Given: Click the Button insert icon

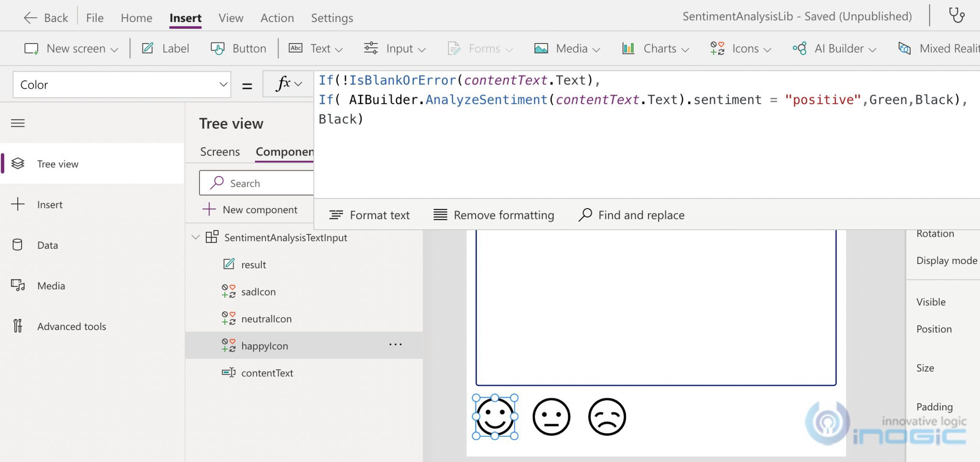Looking at the screenshot, I should [218, 48].
